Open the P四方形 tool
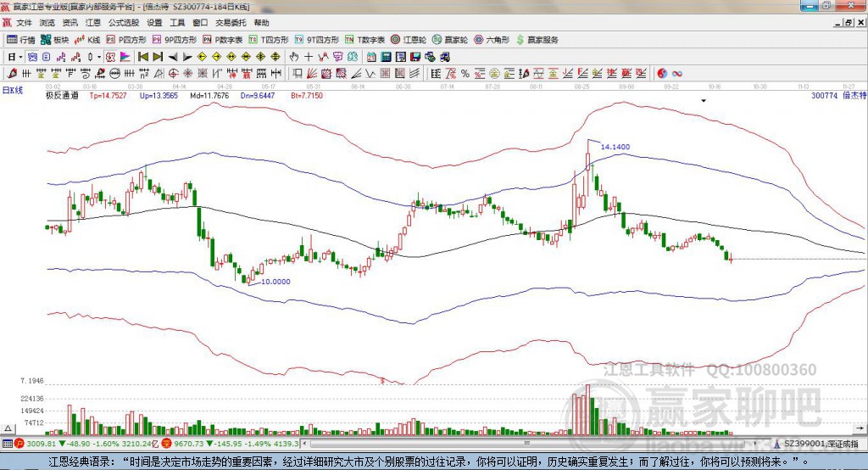Image resolution: width=868 pixels, height=470 pixels. coord(126,40)
